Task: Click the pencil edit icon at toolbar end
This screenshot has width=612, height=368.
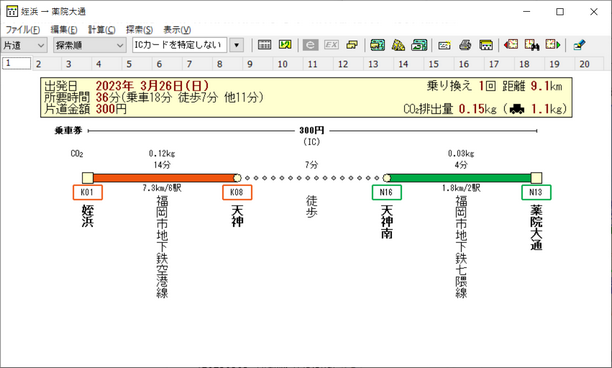Action: tap(579, 45)
